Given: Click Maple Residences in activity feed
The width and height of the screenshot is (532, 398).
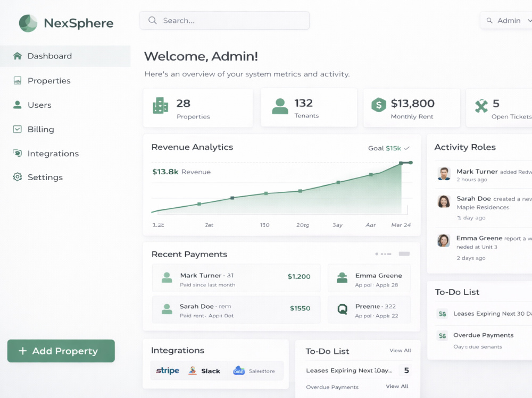Looking at the screenshot, I should [483, 207].
